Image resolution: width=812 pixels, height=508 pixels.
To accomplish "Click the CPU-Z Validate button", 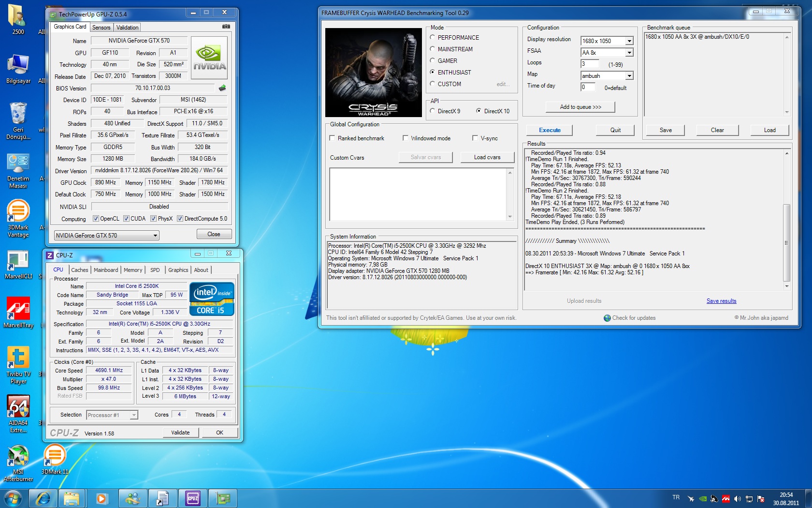I will pos(180,433).
